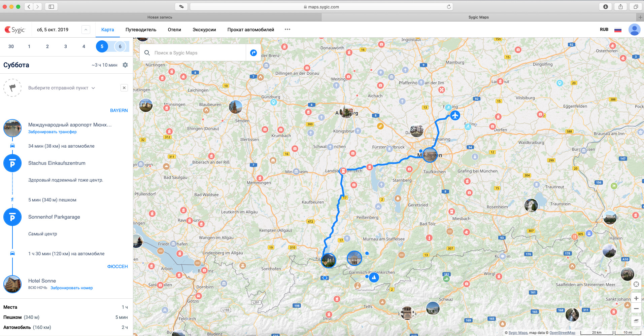Switch to Sygic Maps browser tab
The height and width of the screenshot is (336, 644).
478,17
